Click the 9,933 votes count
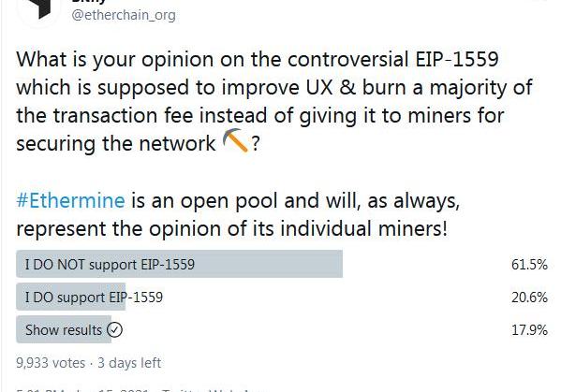 click(x=51, y=363)
